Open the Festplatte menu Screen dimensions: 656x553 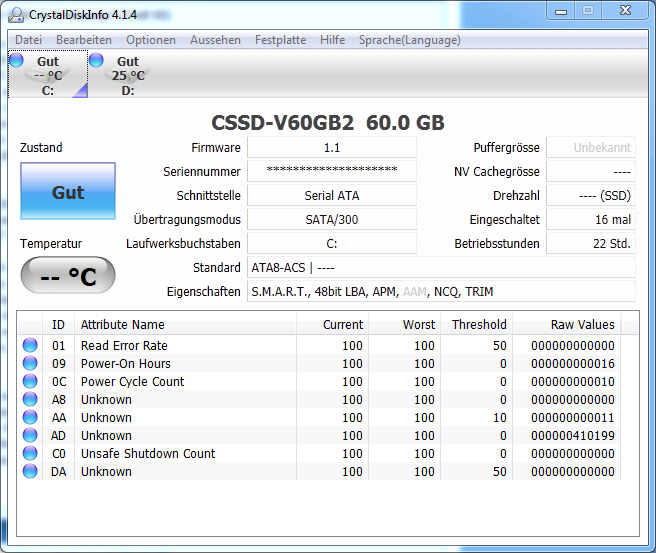click(x=280, y=40)
